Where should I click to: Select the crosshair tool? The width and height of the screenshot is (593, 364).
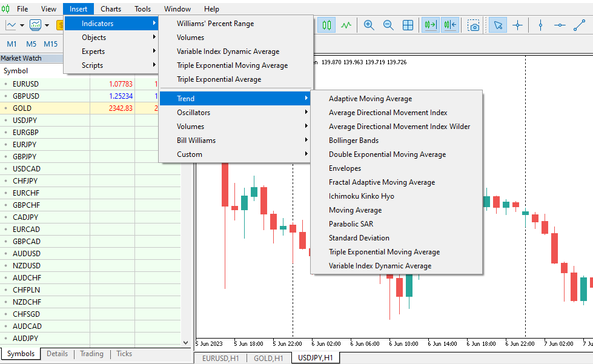(517, 25)
